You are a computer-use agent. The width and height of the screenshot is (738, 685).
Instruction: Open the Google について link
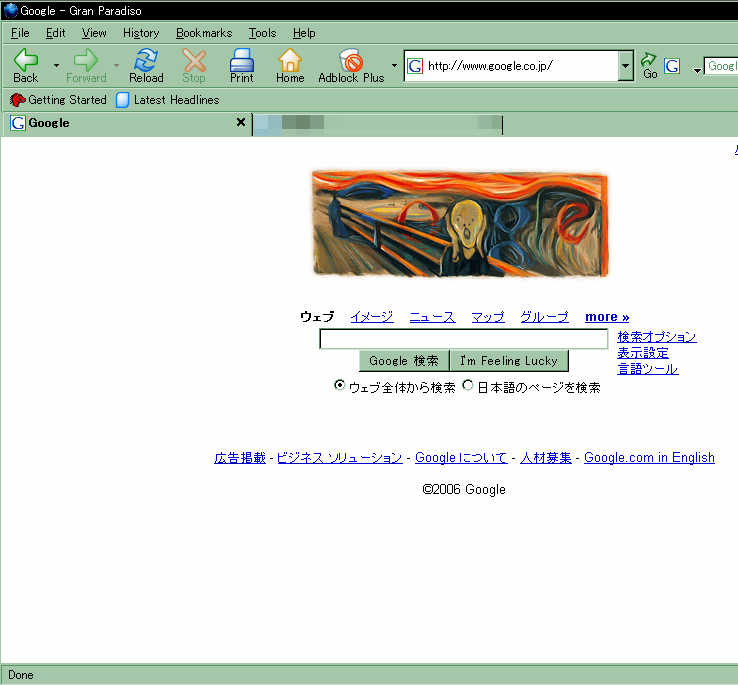pyautogui.click(x=461, y=457)
